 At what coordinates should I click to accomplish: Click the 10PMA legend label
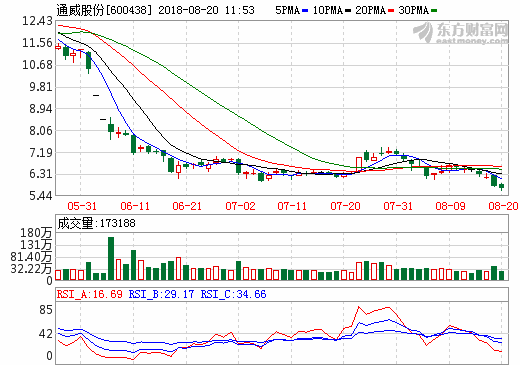328,10
